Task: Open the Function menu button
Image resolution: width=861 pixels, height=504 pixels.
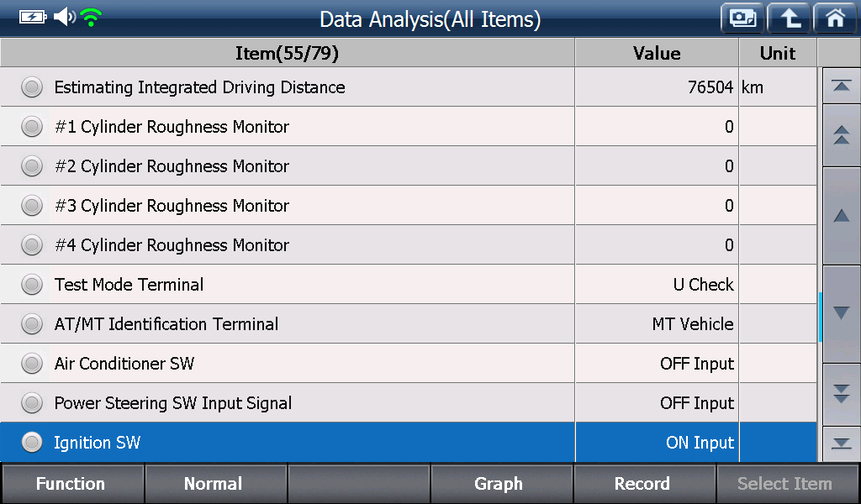Action: click(71, 484)
